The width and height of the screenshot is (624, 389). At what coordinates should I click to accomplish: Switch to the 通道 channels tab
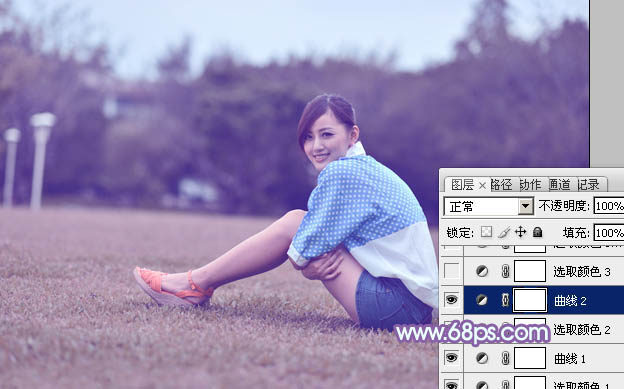(560, 184)
